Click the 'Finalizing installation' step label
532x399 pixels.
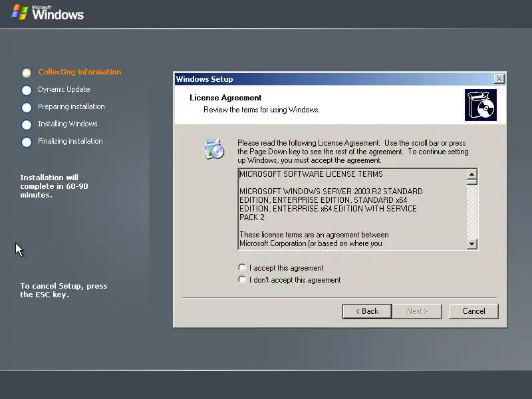70,141
